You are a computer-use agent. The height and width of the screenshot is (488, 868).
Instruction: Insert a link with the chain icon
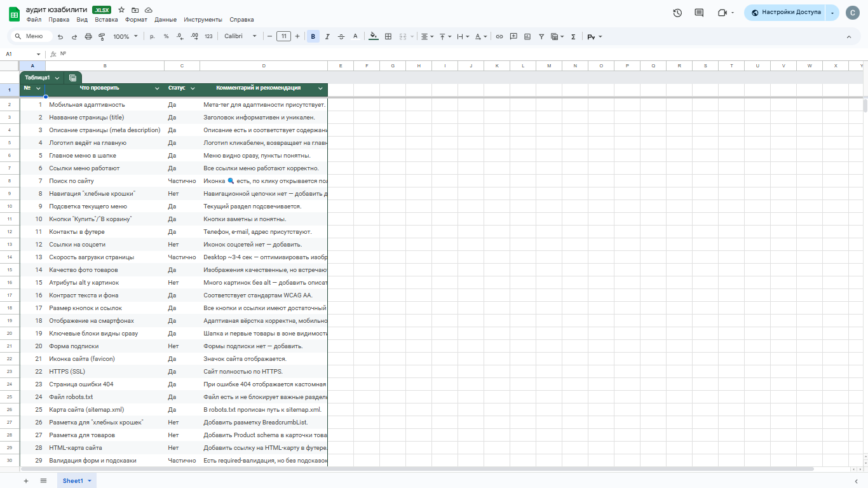[x=499, y=37]
